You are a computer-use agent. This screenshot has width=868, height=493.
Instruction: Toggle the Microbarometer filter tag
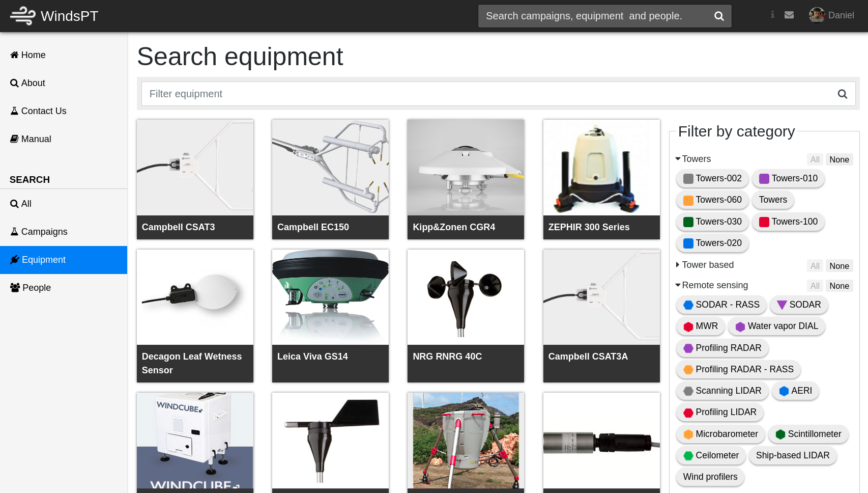(x=720, y=434)
